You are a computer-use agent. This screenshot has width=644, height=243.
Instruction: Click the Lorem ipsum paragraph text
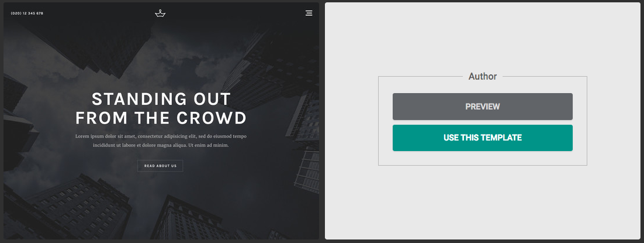click(161, 141)
